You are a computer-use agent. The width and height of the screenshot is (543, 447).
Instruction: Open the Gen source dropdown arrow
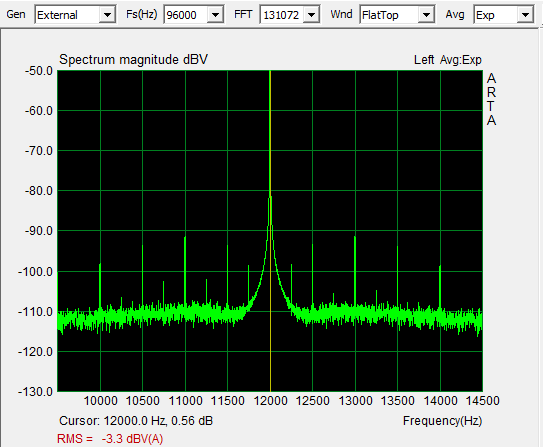coord(107,15)
